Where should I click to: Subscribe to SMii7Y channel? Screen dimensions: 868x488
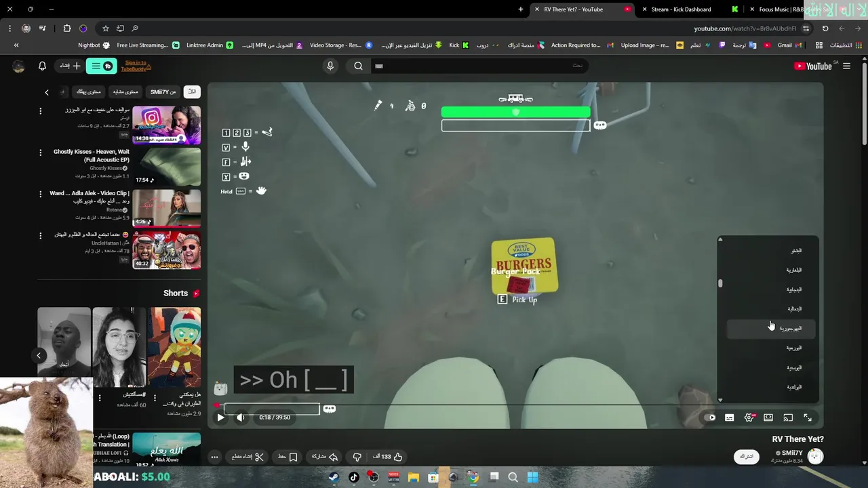[747, 457]
